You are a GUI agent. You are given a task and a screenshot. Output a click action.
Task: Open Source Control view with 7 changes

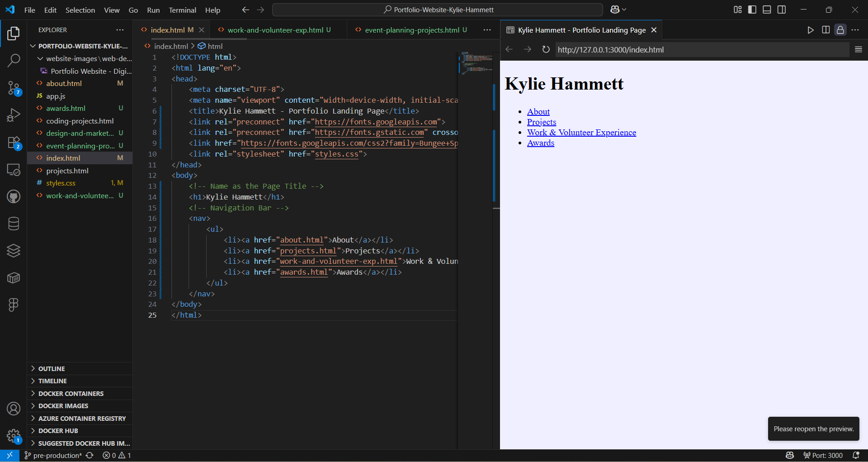(14, 88)
